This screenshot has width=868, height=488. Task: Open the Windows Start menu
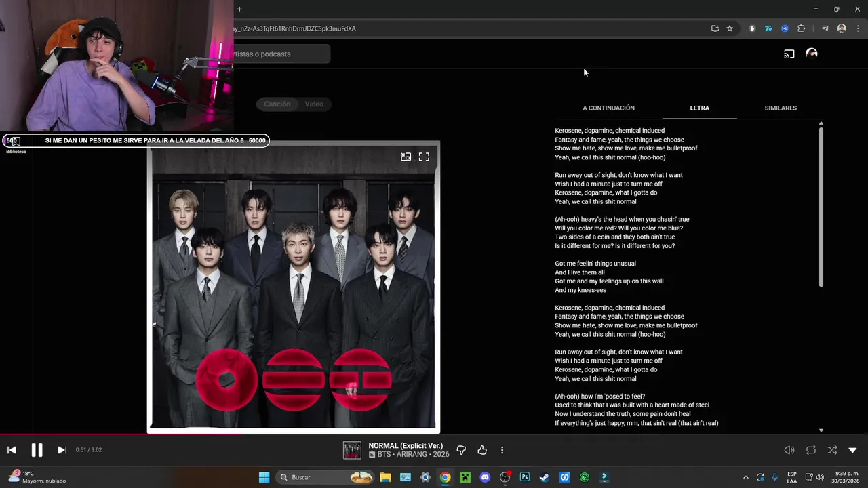[x=264, y=477]
